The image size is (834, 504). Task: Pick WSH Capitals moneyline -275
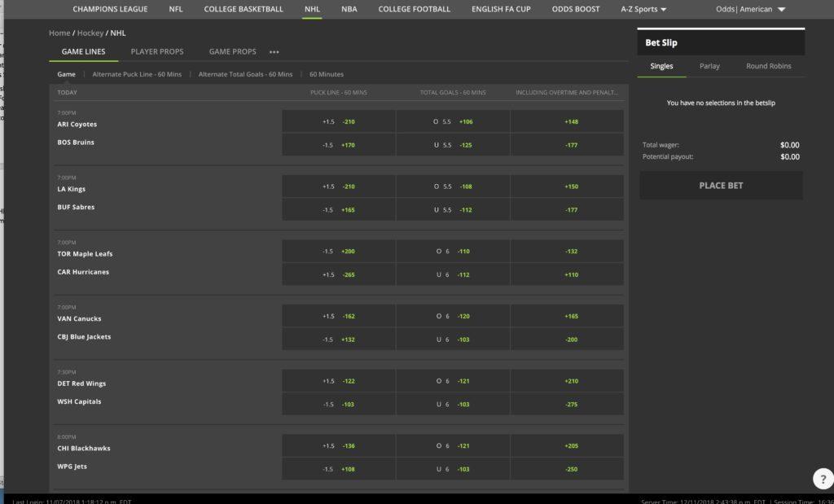[x=567, y=405]
